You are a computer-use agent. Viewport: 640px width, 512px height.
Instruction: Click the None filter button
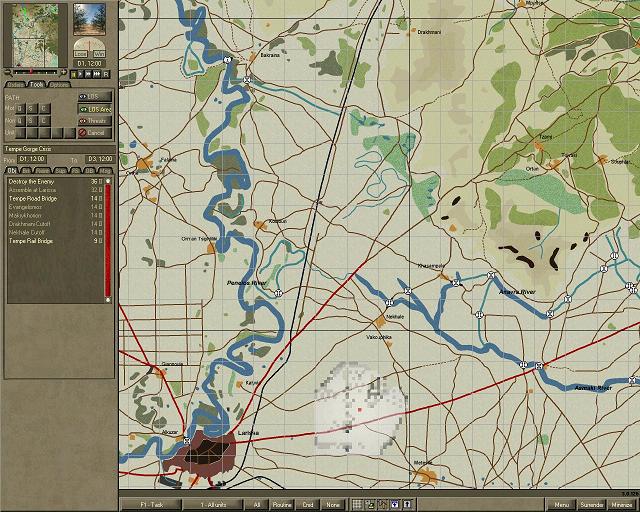(333, 505)
